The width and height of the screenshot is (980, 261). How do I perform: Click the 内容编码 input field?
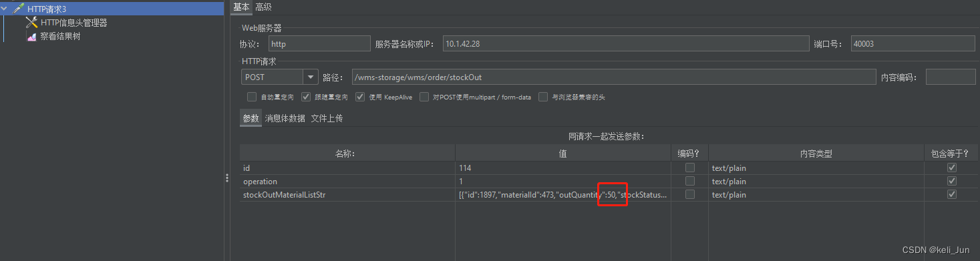click(951, 77)
